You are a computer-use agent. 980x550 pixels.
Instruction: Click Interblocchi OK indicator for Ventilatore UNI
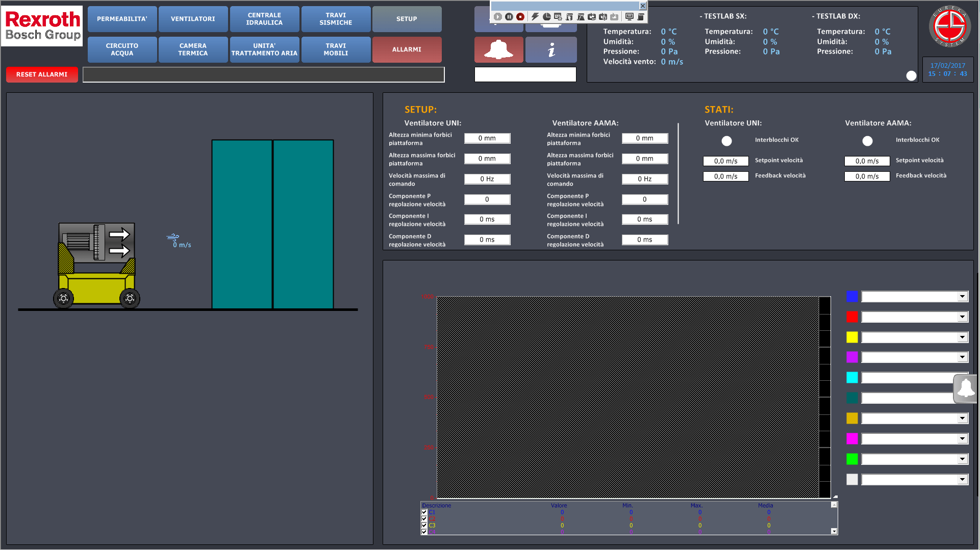point(726,141)
